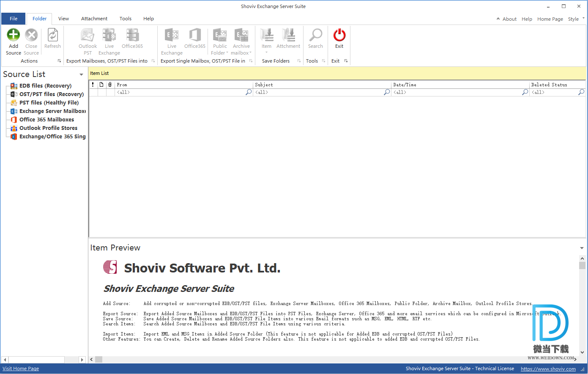Click the About button
Viewport: 588px width, 374px height.
point(509,19)
